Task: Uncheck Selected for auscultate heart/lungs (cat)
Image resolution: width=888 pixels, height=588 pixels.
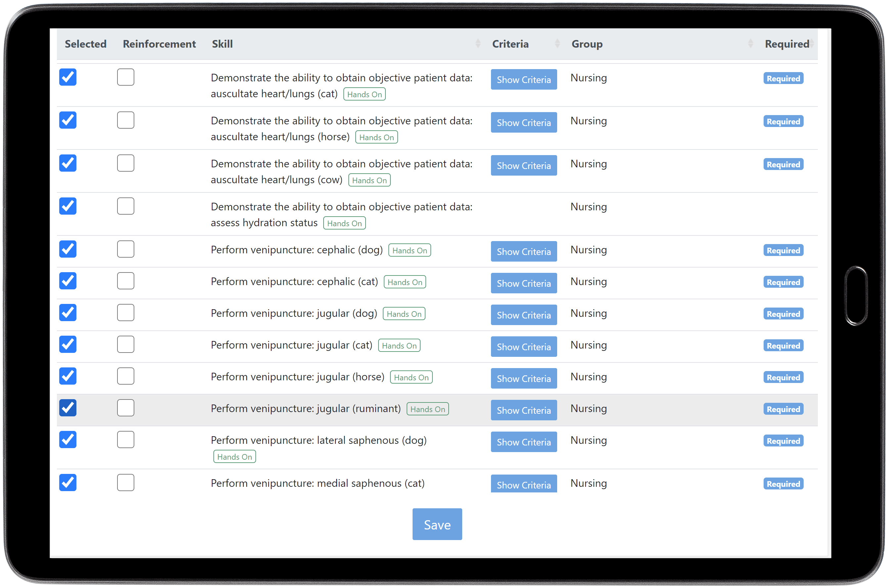Action: [67, 77]
